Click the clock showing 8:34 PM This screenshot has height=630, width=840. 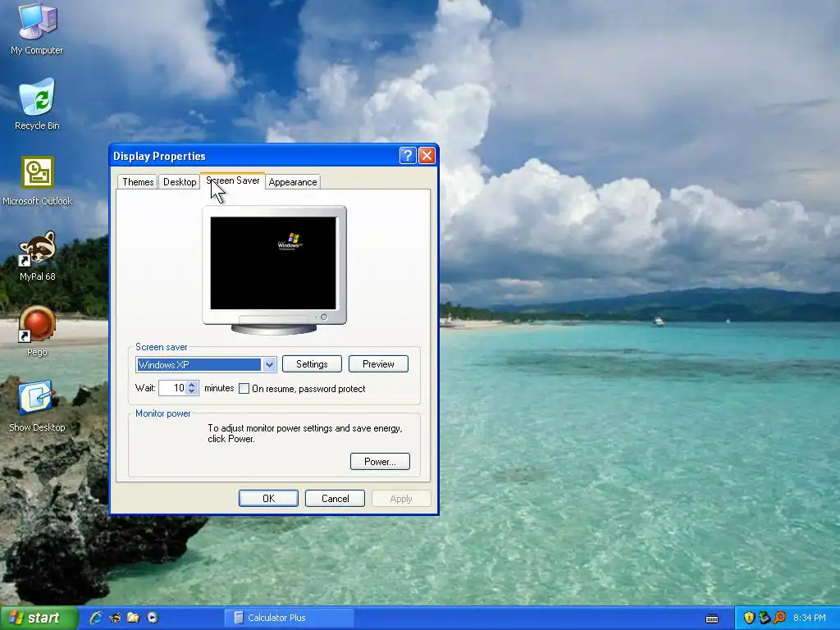point(810,618)
